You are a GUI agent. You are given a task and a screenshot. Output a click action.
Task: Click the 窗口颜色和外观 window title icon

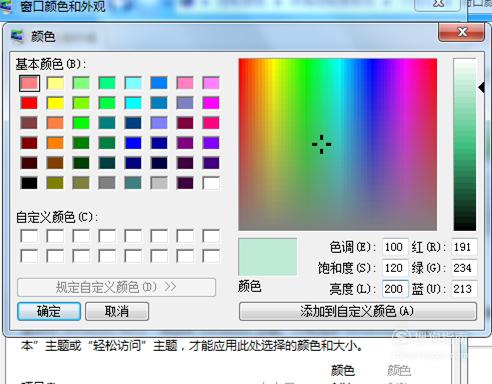tap(7, 6)
